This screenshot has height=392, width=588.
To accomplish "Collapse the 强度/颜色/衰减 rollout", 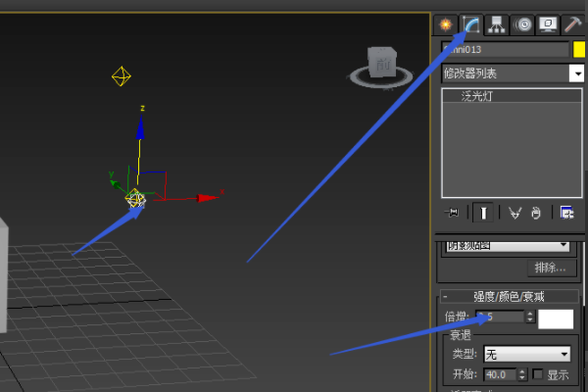I will [x=446, y=296].
